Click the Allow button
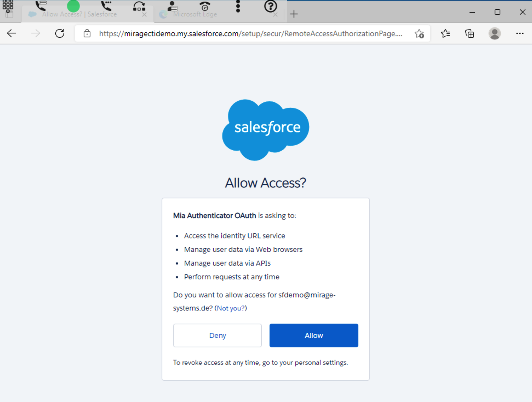Screen dimensions: 532x402 (314, 335)
